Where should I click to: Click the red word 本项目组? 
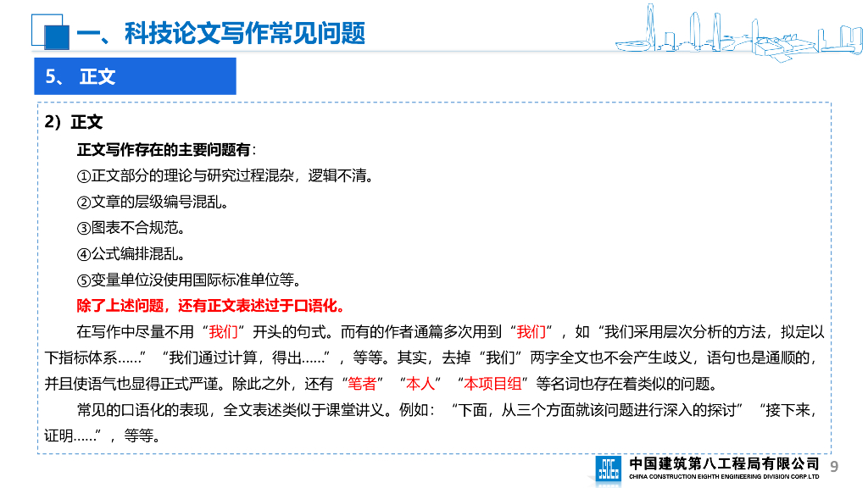pyautogui.click(x=492, y=384)
